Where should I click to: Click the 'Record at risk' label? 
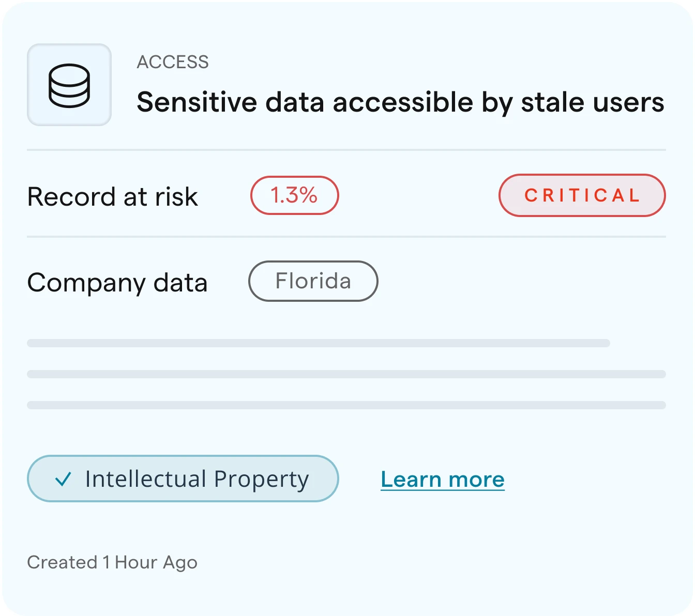coord(113,196)
